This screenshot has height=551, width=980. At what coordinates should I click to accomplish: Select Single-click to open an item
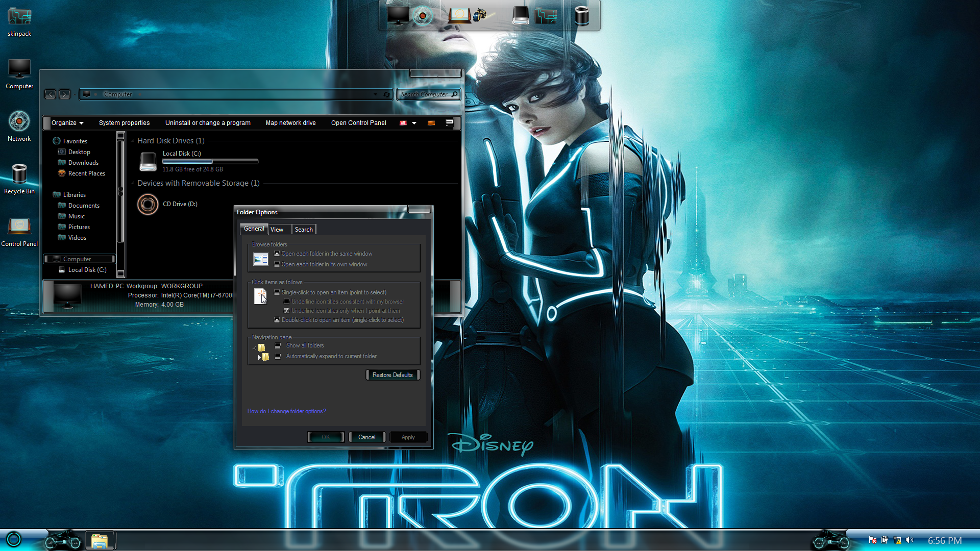pos(277,292)
